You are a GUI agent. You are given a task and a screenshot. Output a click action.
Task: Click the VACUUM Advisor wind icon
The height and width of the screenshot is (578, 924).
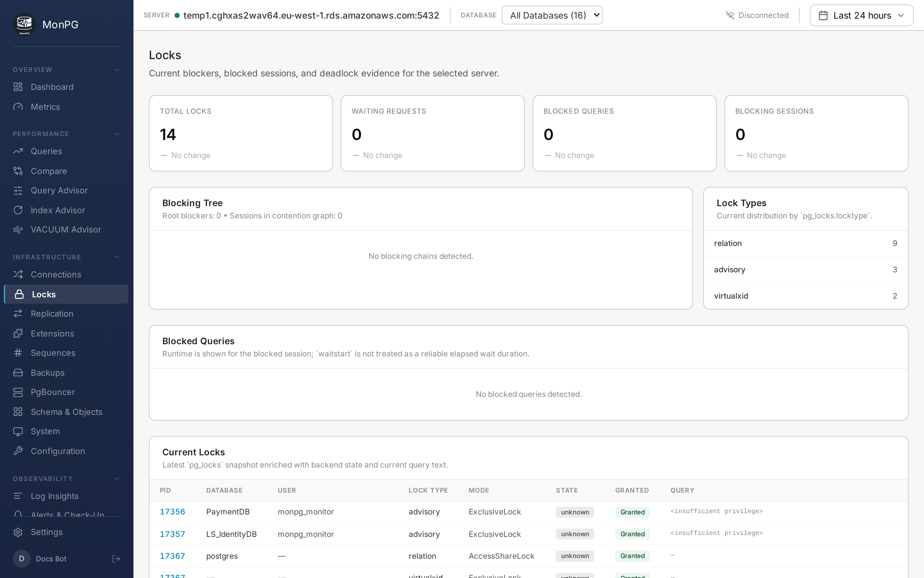click(x=18, y=229)
